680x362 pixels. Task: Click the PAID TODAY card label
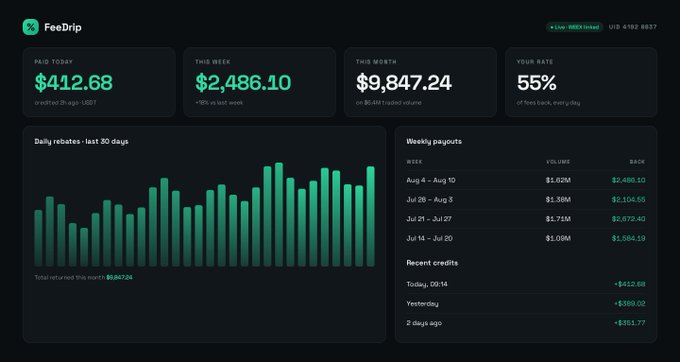point(54,62)
